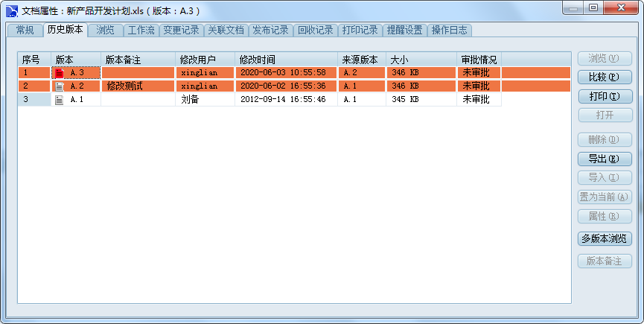644x324 pixels.
Task: Click 346 KB in the A.3 row
Action: pyautogui.click(x=405, y=73)
